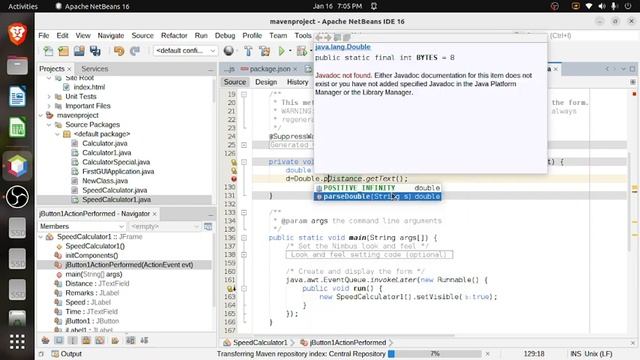Screen dimensions: 640x360
Task: Toggle Sort by Name in Navigator
Action: click(130, 340)
